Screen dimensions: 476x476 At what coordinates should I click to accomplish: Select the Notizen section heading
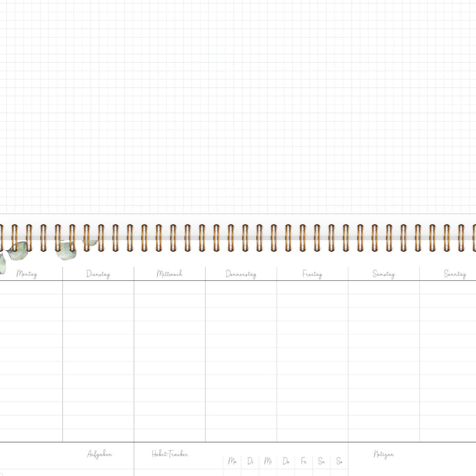[383, 454]
